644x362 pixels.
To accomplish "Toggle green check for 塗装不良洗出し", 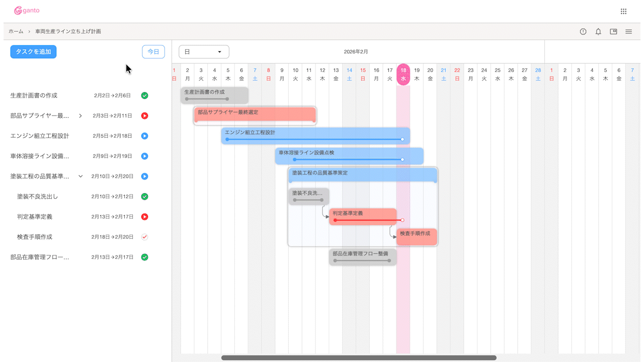I will coord(144,197).
